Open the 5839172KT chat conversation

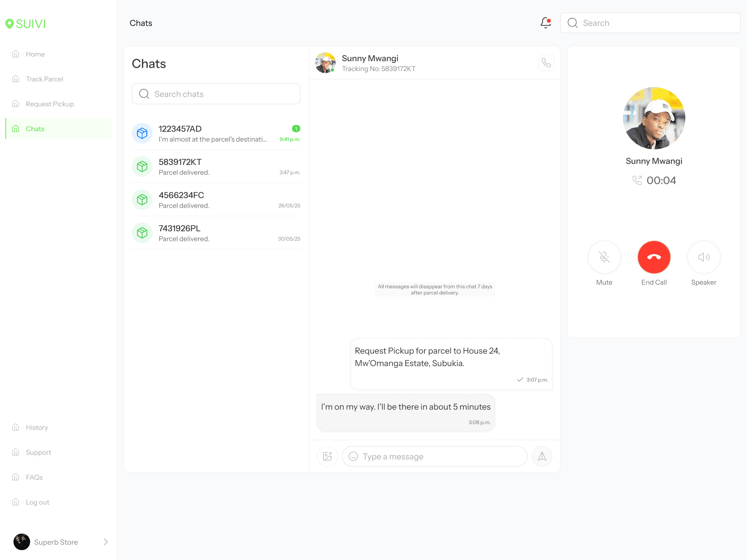pyautogui.click(x=216, y=167)
